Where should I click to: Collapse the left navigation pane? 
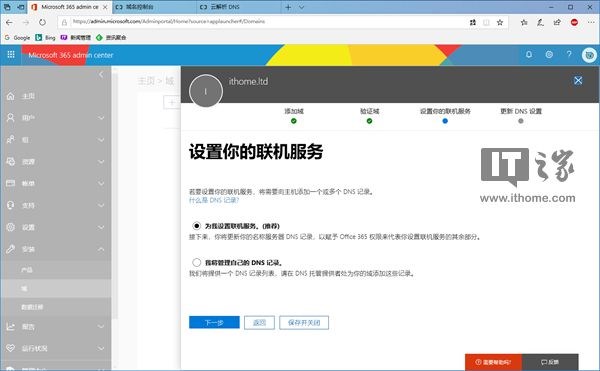point(101,74)
